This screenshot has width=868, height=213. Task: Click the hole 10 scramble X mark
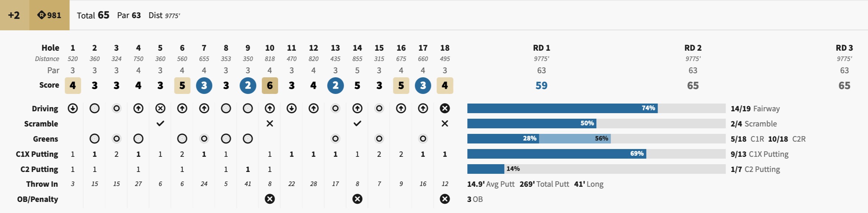(270, 124)
